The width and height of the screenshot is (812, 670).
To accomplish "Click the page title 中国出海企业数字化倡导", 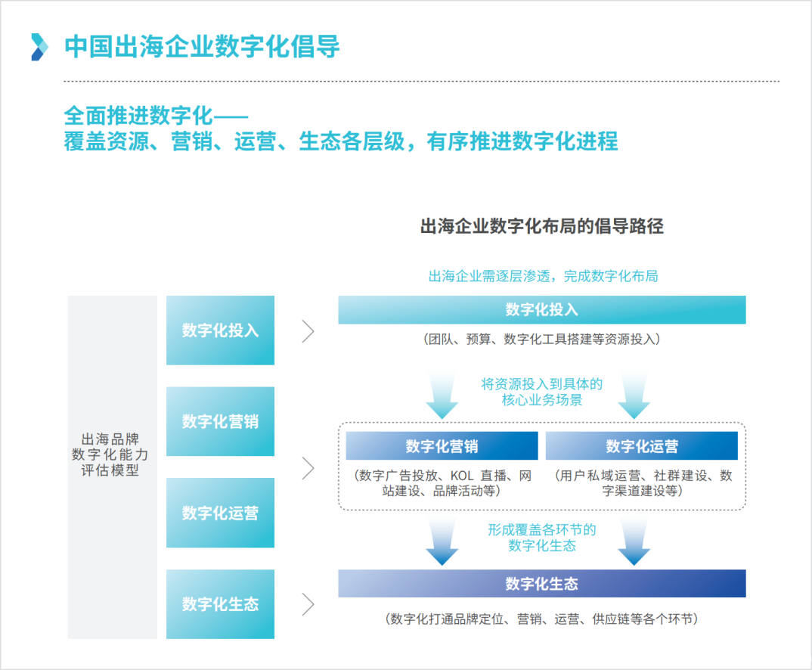I will click(x=202, y=47).
